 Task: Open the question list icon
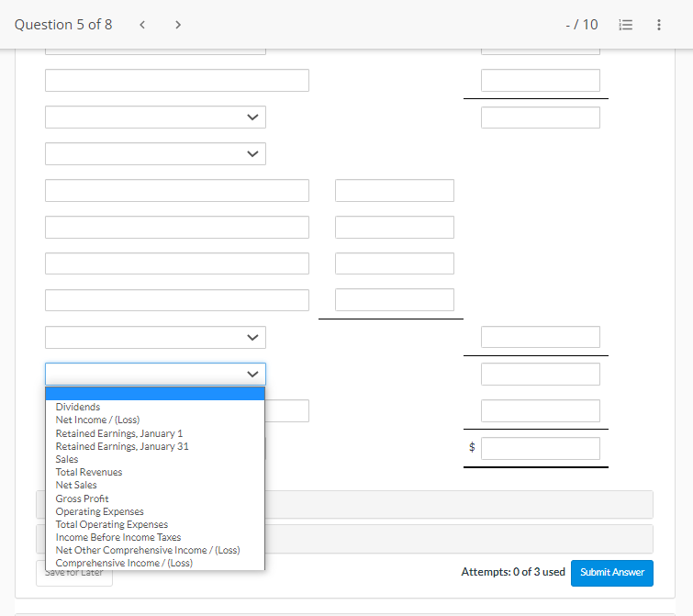click(625, 25)
